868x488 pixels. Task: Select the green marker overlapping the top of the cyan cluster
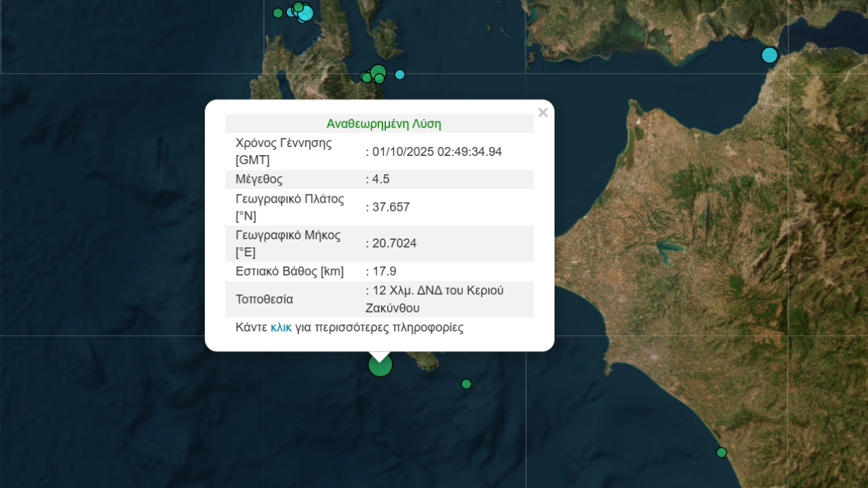298,7
